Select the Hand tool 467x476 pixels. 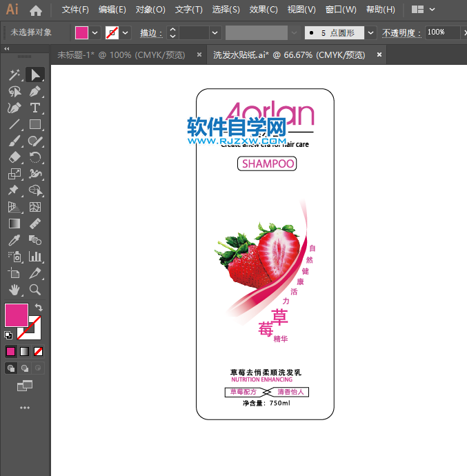(x=14, y=290)
